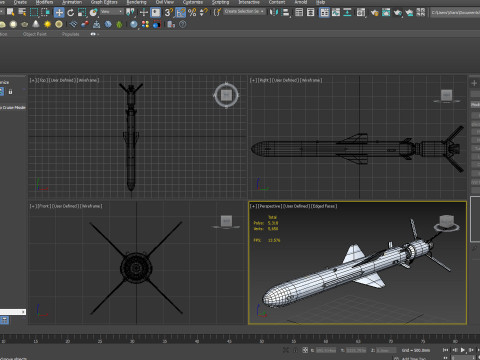The width and height of the screenshot is (480, 360).
Task: Toggle Angle Snap button
Action: (x=180, y=13)
